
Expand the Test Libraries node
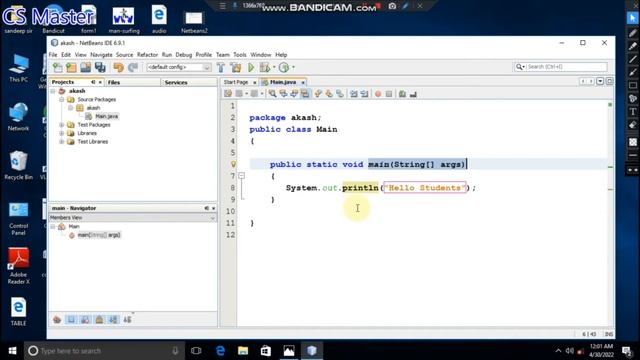coord(62,142)
